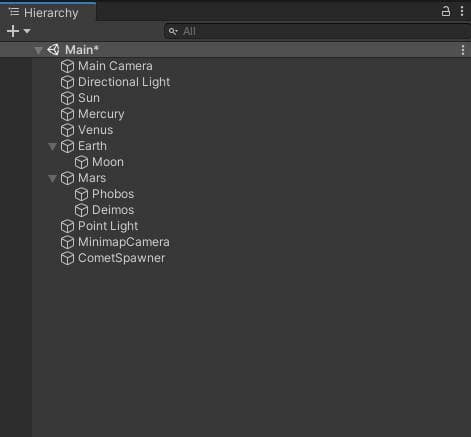Toggle the Hierarchy panel lock
Viewport: 471px width, 437px height.
[446, 11]
